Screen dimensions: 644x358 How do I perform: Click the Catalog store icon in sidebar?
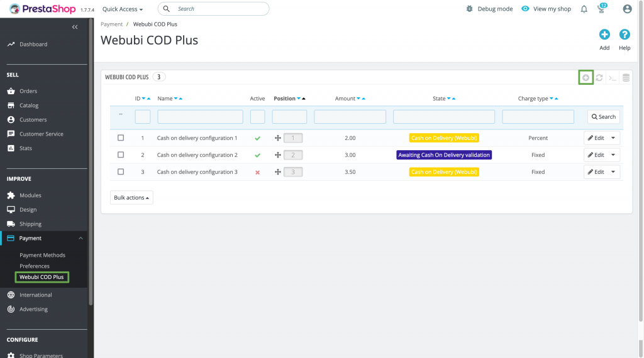click(11, 106)
